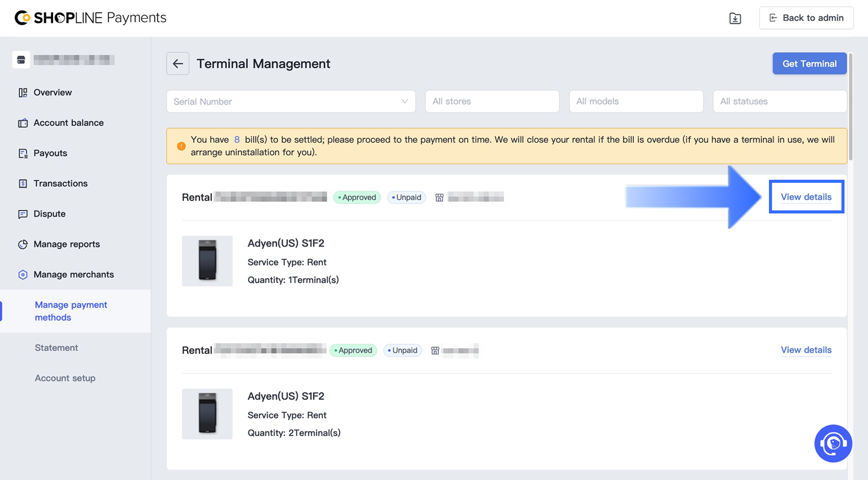Image resolution: width=868 pixels, height=480 pixels.
Task: Open Manage merchants menu item
Action: click(74, 275)
